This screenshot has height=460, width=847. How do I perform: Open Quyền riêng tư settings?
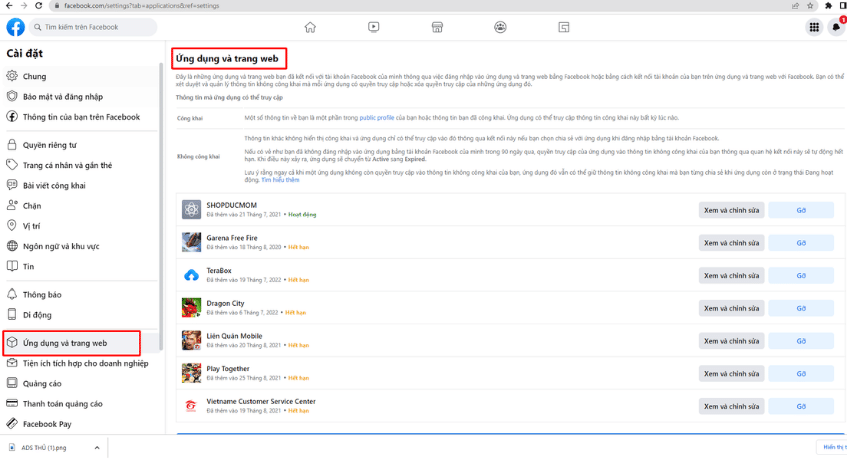[81, 145]
